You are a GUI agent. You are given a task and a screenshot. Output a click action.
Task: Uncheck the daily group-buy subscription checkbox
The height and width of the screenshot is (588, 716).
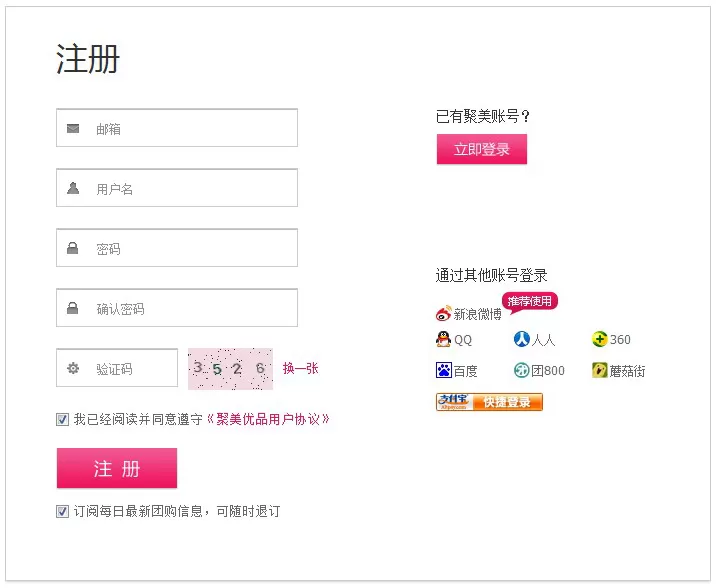(x=63, y=511)
